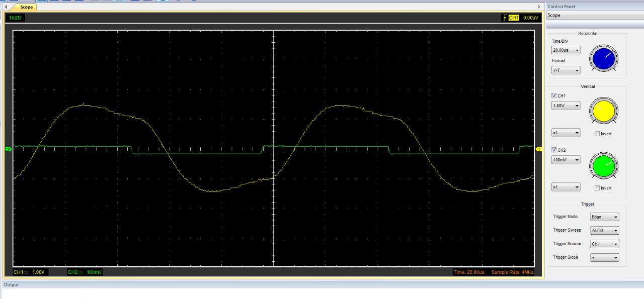Open the Format dropdown showing Y-T
Viewport: 644px width, 299px height.
(x=566, y=70)
